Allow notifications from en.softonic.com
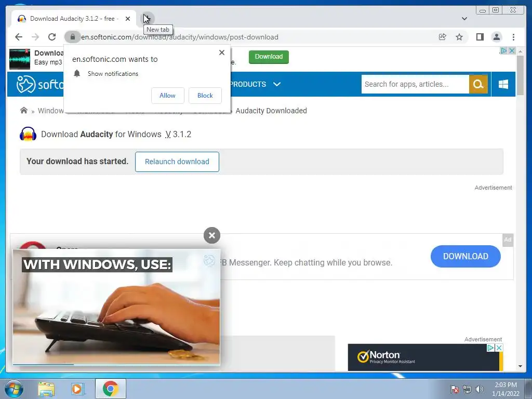This screenshot has width=532, height=399. pos(168,96)
